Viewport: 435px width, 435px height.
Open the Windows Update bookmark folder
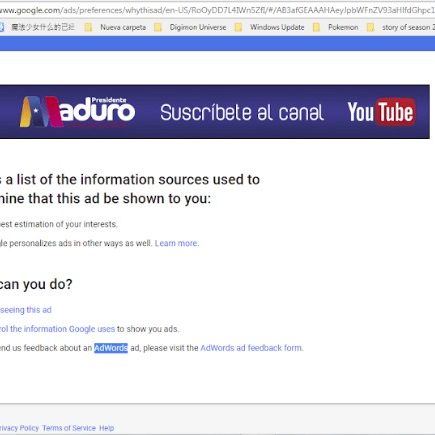coord(270,27)
